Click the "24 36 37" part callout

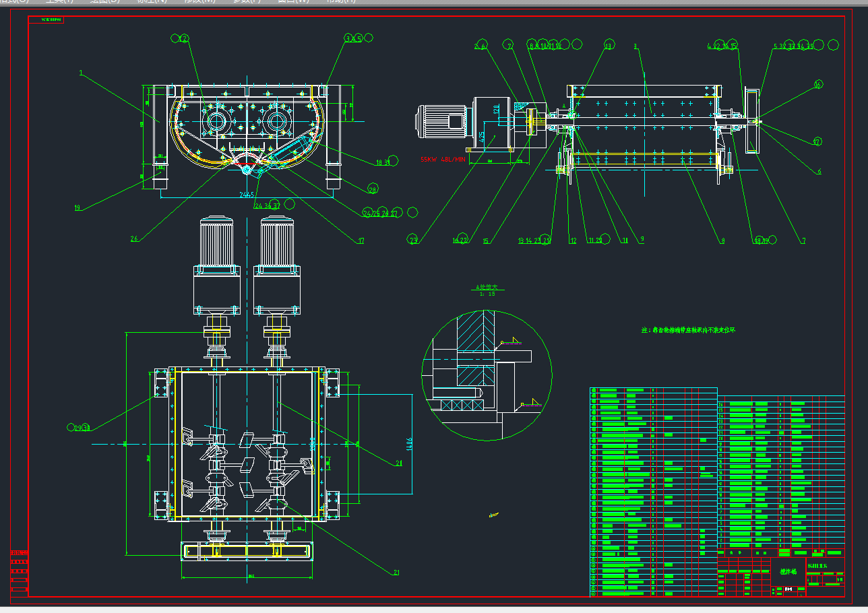(266, 206)
